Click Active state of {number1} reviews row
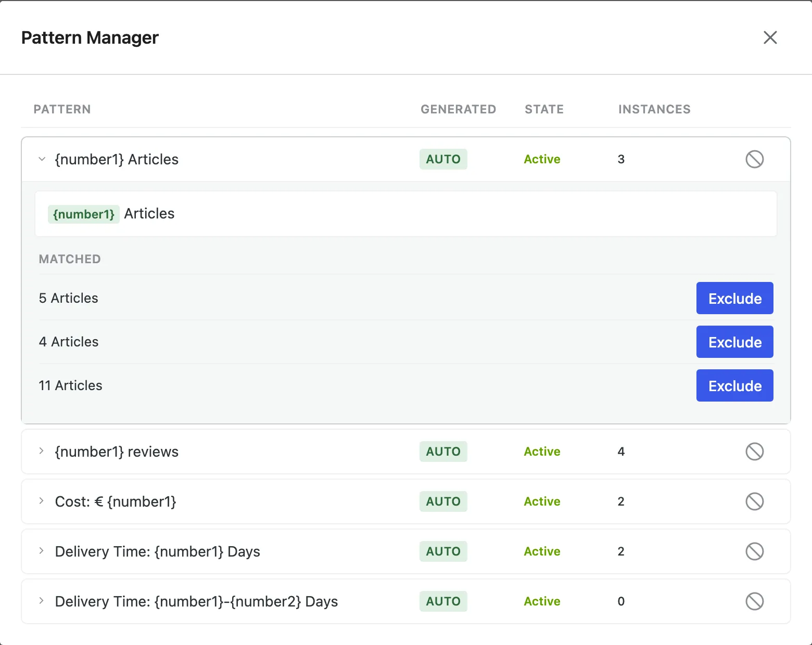This screenshot has height=645, width=812. pyautogui.click(x=542, y=451)
